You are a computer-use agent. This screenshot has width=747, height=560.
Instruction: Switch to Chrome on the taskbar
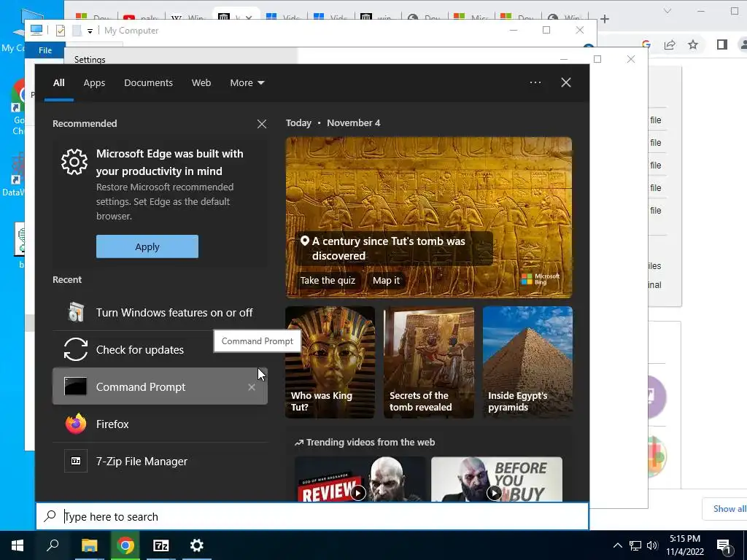pos(125,545)
